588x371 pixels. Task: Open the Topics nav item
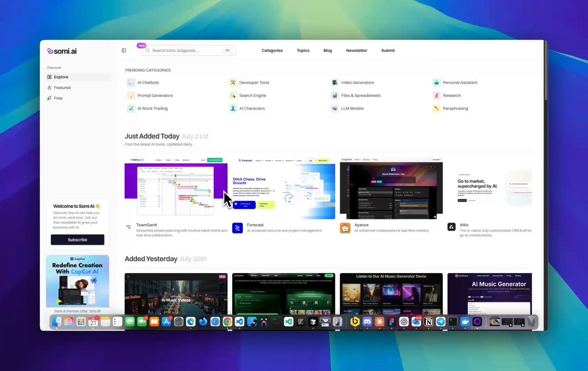(x=303, y=50)
